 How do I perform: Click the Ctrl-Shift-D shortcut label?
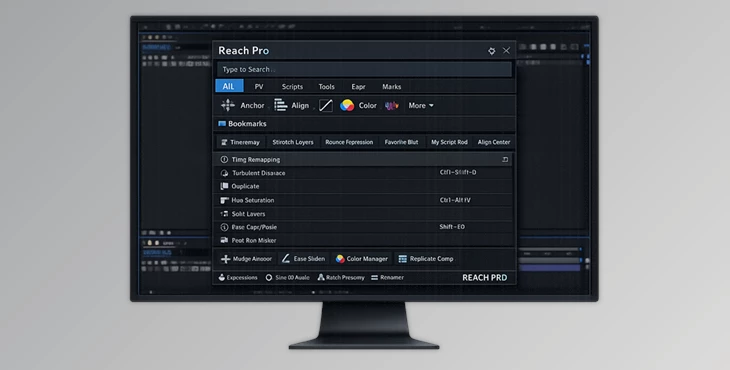pos(458,172)
